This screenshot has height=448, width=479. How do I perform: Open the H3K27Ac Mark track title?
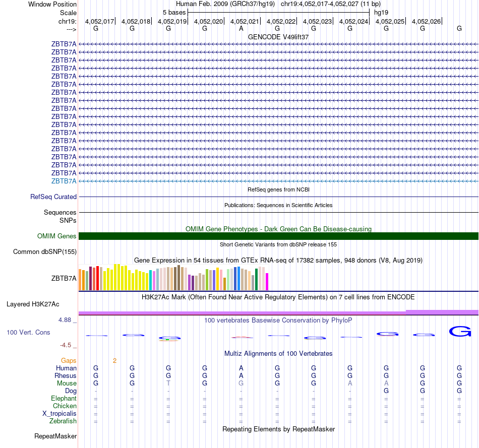point(278,297)
